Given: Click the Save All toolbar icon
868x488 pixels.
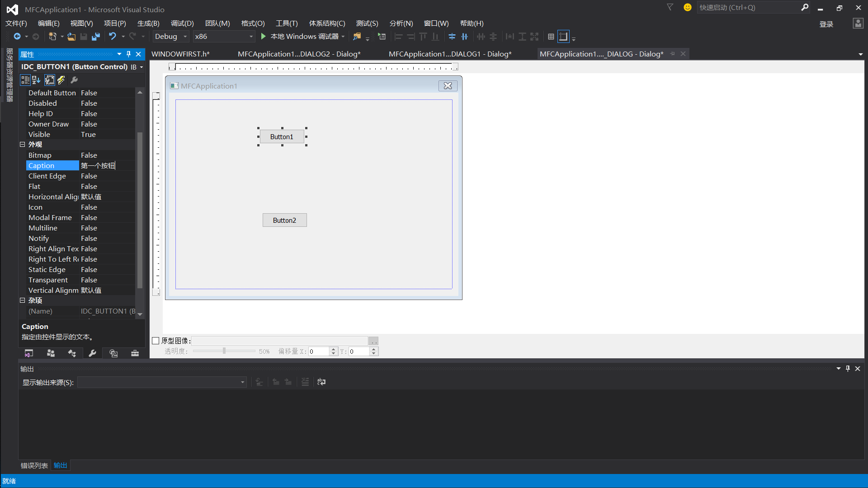Looking at the screenshot, I should 96,37.
